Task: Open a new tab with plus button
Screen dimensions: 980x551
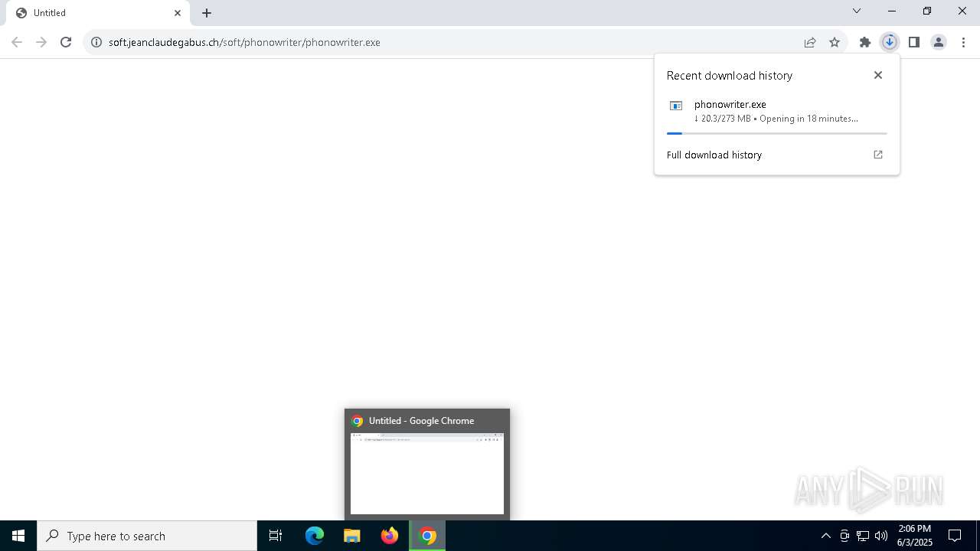Action: coord(207,13)
